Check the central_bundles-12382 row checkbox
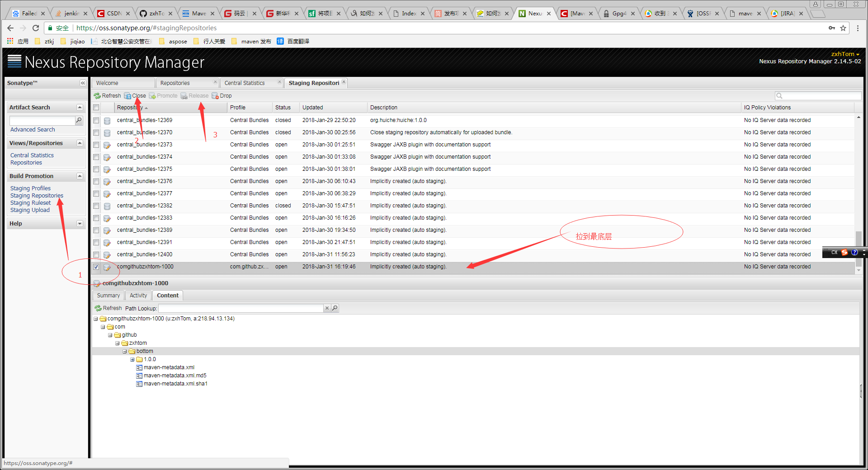 coord(96,206)
